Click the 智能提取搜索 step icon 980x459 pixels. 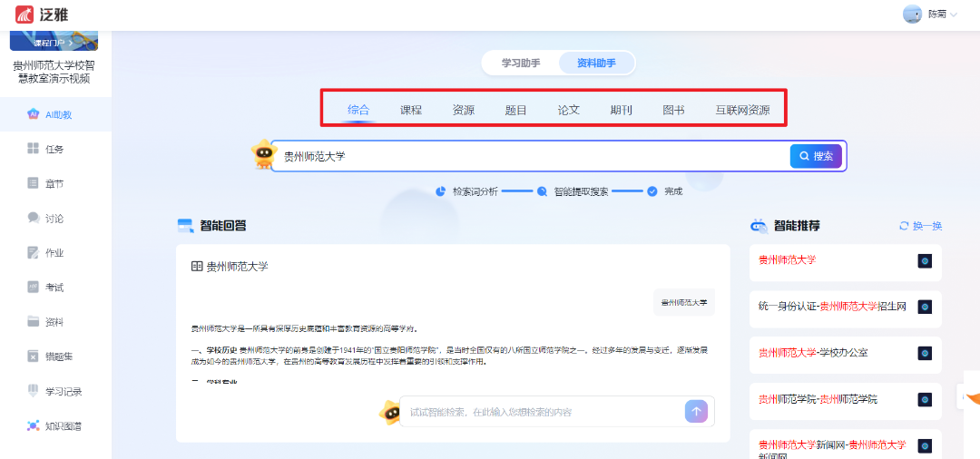point(542,191)
